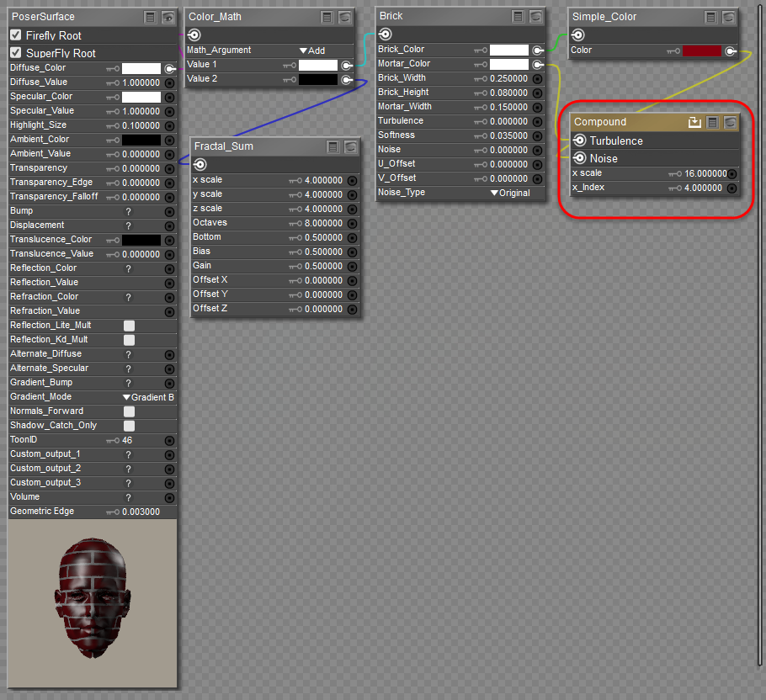The image size is (766, 700).
Task: Click animation key icon beside Diffuse_Value
Action: (x=112, y=82)
